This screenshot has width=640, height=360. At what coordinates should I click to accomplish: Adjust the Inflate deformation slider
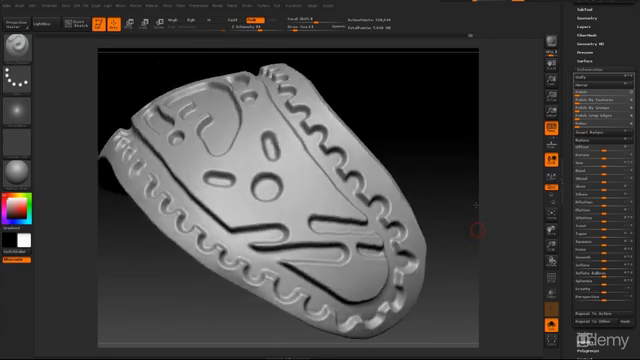[x=603, y=266]
